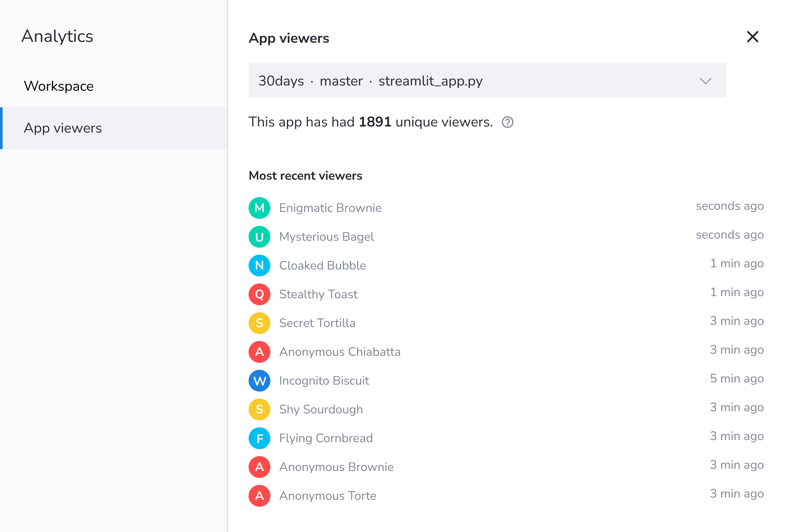The image size is (785, 532).
Task: Click Incognito Biscuit's blue W avatar
Action: pyautogui.click(x=259, y=381)
